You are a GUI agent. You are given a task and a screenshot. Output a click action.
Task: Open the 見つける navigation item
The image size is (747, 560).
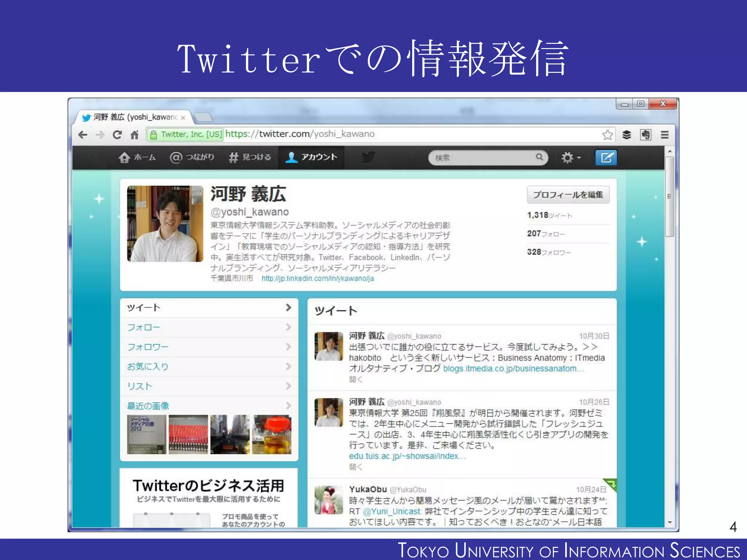point(250,157)
